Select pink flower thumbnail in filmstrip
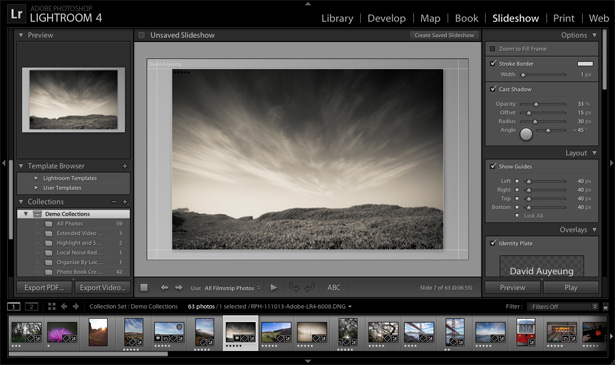615x365 pixels. coord(62,332)
